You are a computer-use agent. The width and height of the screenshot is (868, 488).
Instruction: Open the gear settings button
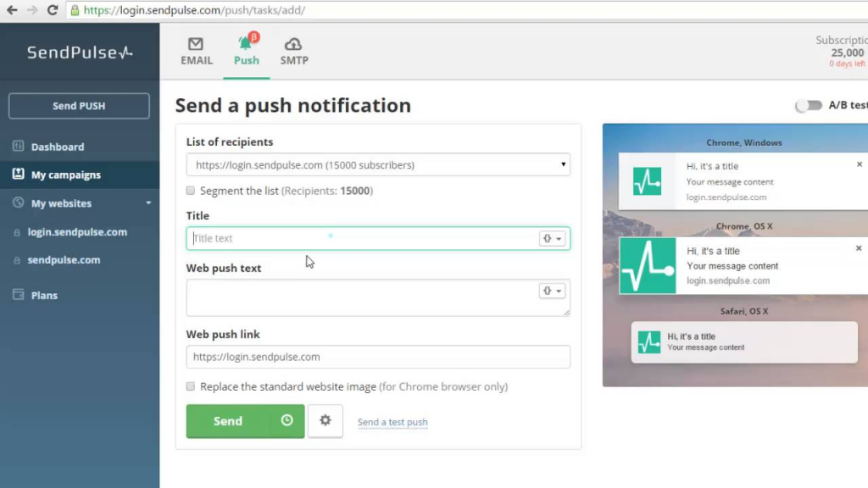click(x=325, y=420)
